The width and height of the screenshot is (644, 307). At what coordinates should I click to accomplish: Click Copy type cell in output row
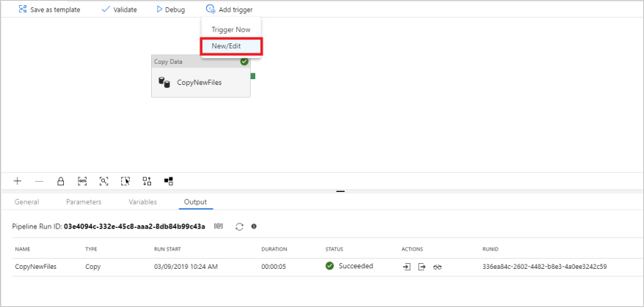93,267
